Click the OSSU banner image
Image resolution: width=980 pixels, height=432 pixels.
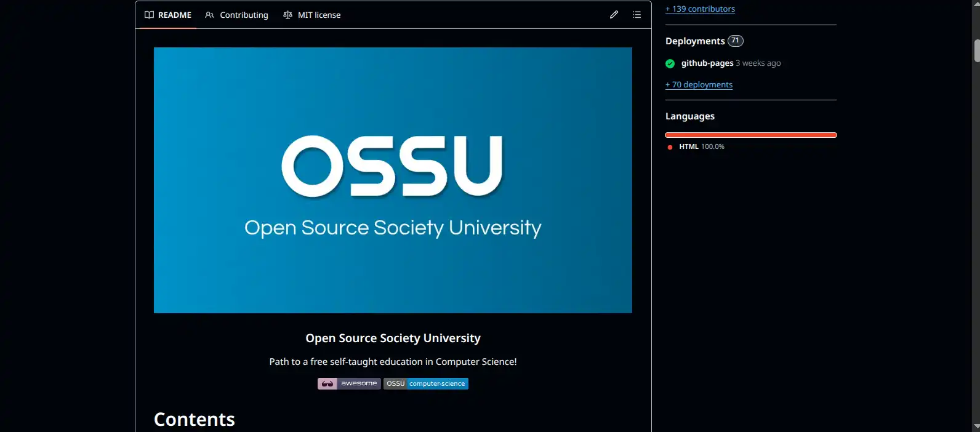click(393, 180)
